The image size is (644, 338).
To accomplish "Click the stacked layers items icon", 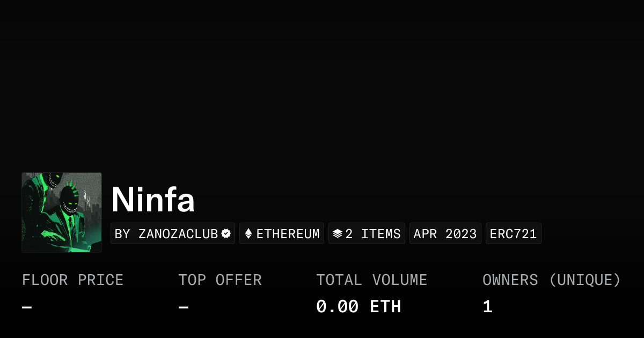I will (x=337, y=233).
